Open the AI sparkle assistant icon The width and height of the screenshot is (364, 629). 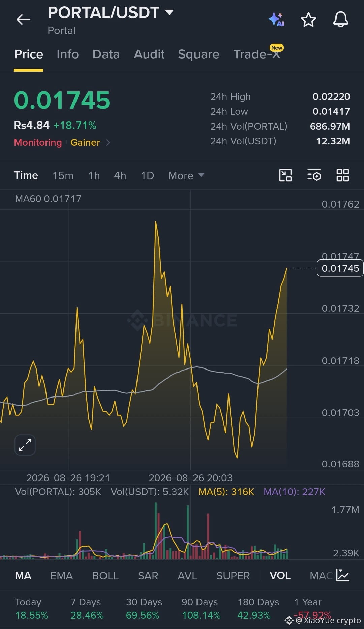pyautogui.click(x=276, y=19)
